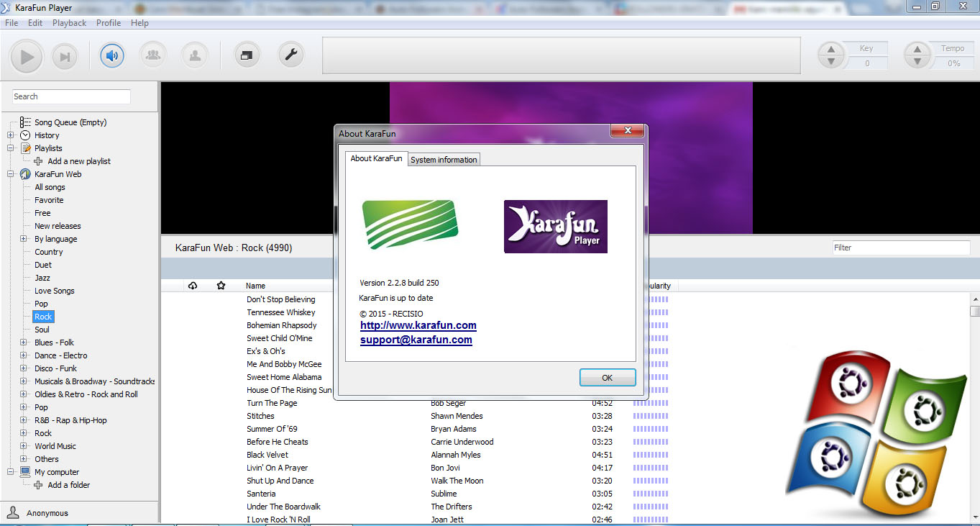
Task: Select song Bohemian Rhapsody
Action: (282, 325)
